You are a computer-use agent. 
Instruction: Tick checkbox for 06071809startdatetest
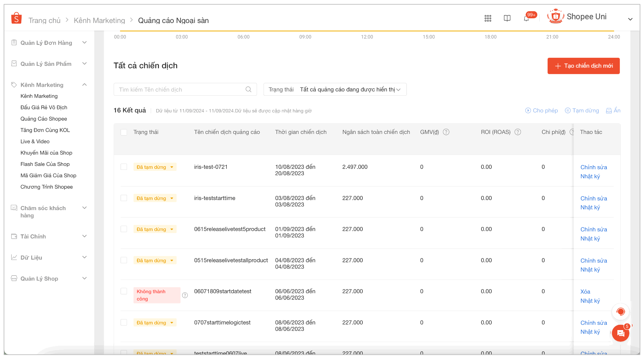[x=124, y=291]
